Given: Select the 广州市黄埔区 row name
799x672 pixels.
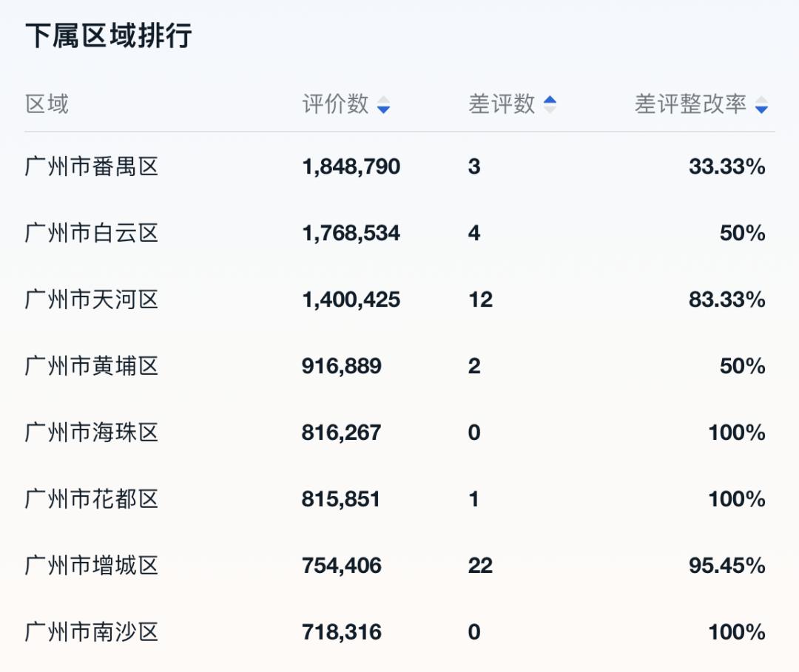Looking at the screenshot, I should click(92, 366).
